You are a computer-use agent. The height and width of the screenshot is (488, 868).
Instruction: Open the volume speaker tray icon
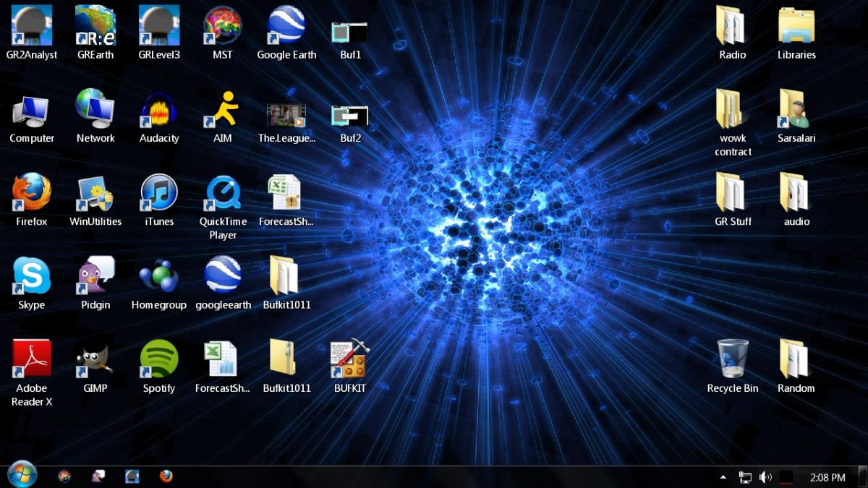[x=765, y=477]
